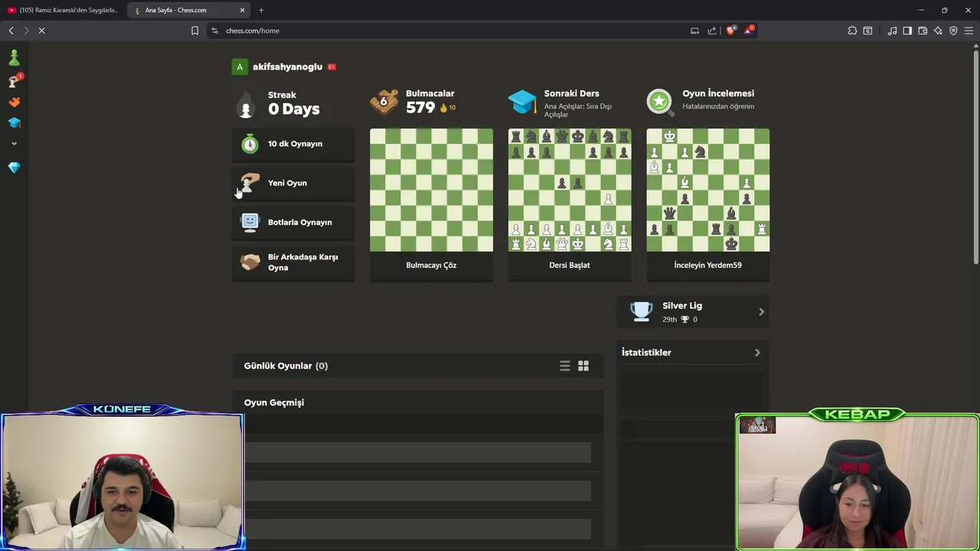980x551 pixels.
Task: Stop page loading with the X button
Action: coord(42,31)
